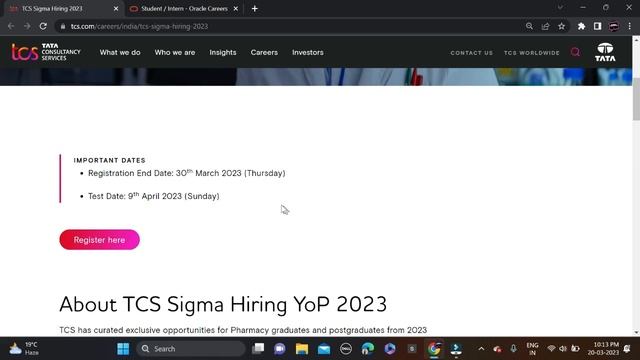This screenshot has width=640, height=360.
Task: Open Careers menu
Action: (x=264, y=52)
